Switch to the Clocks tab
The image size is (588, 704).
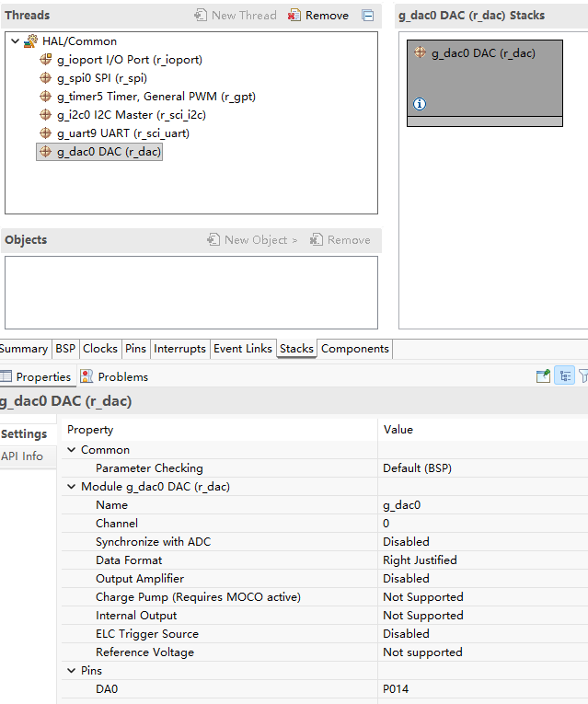(100, 349)
